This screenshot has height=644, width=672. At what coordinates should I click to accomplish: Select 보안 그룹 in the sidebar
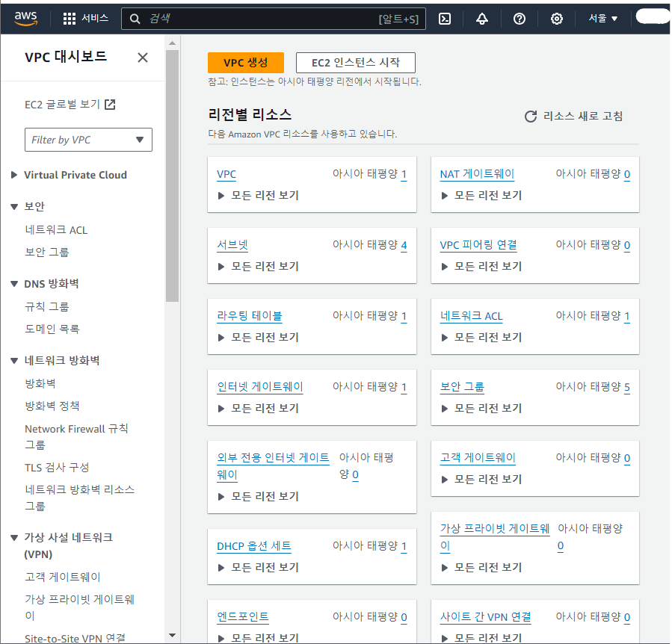(x=46, y=252)
